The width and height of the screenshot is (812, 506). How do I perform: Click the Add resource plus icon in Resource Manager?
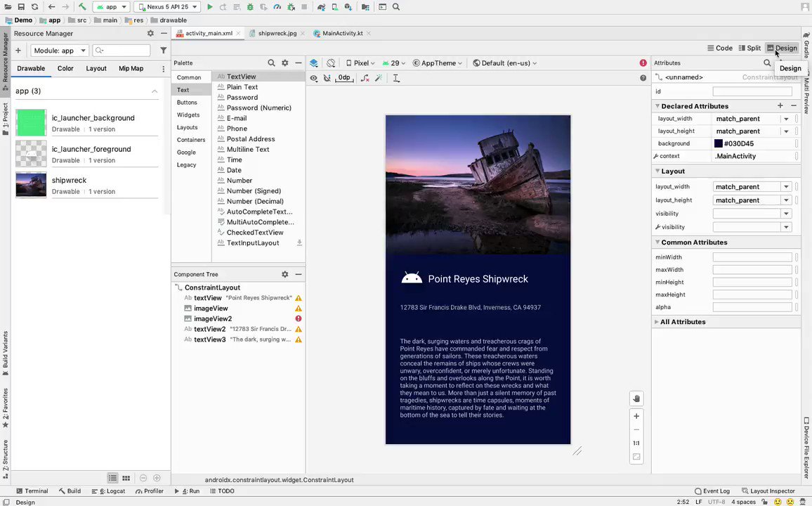[x=18, y=50]
